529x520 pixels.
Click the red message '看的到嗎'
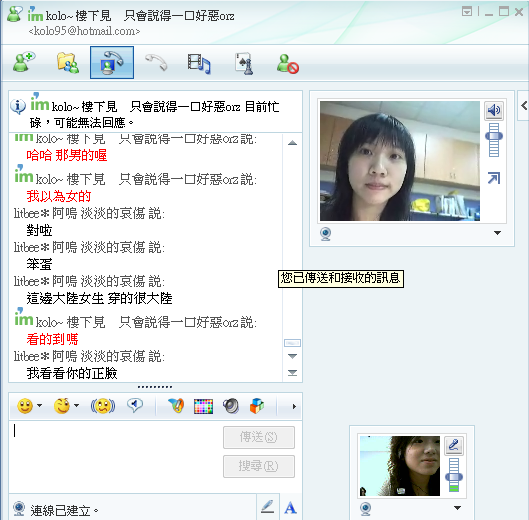[52, 339]
